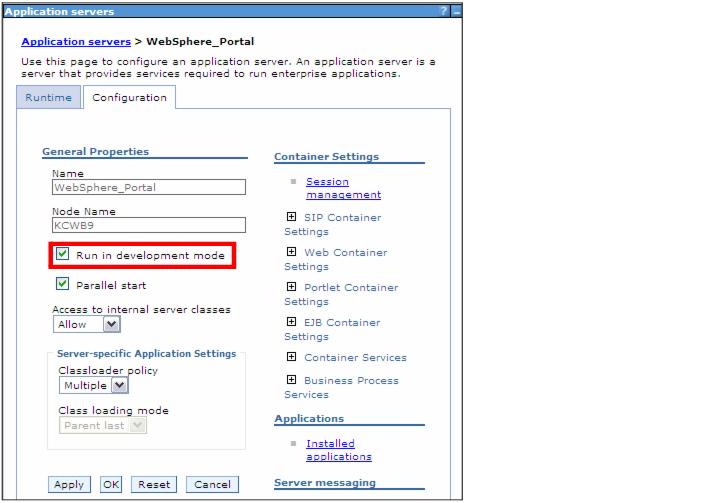Expand SIP Container Settings

(x=292, y=217)
